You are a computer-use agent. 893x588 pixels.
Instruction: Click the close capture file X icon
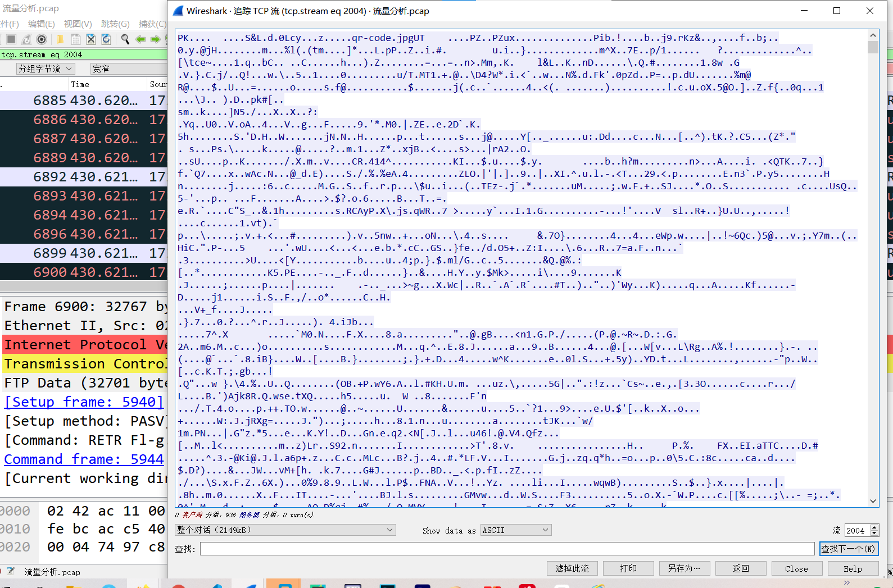[90, 39]
